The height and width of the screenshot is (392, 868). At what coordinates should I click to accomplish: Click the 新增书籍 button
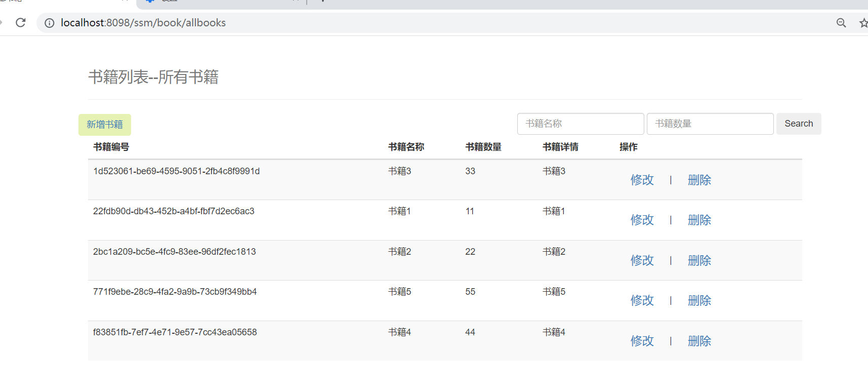tap(105, 125)
